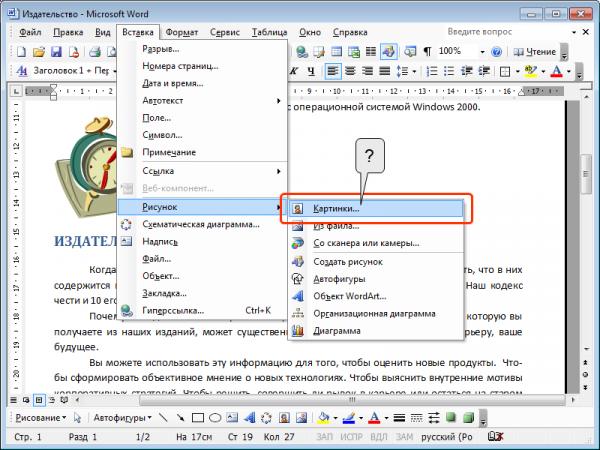
Task: Insert hyperlink via the globe toolbar icon
Action: point(302,52)
